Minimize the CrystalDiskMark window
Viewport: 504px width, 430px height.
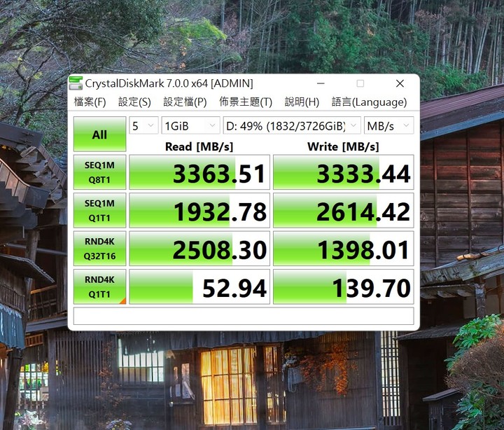click(x=321, y=83)
